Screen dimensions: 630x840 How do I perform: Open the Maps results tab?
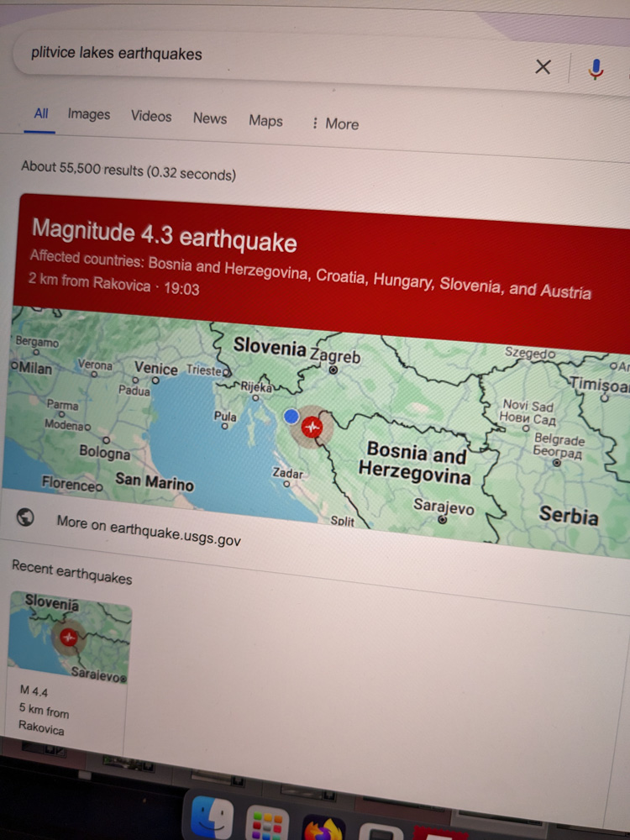pos(265,120)
